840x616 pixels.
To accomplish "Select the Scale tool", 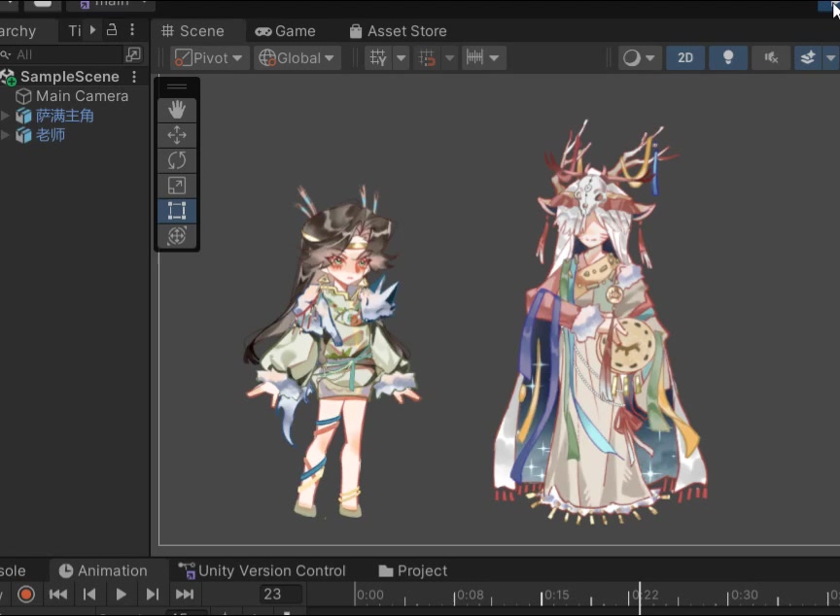I will (x=177, y=186).
